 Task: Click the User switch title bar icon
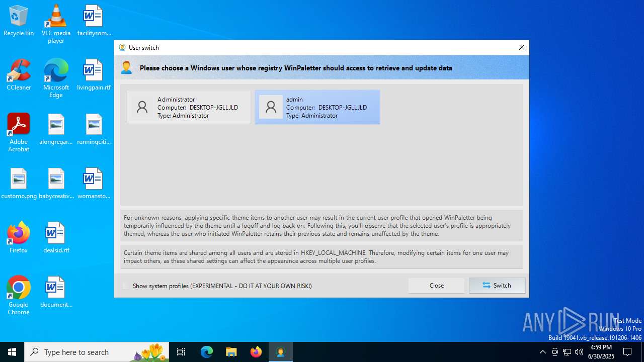coord(122,47)
